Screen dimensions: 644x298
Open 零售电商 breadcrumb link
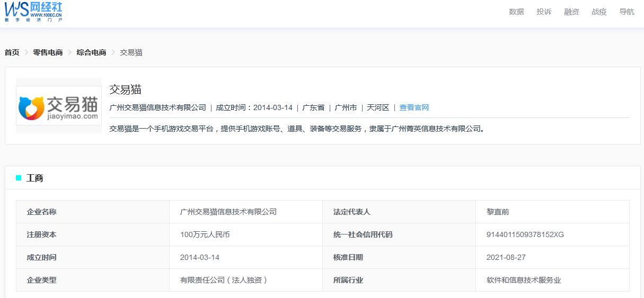point(48,52)
